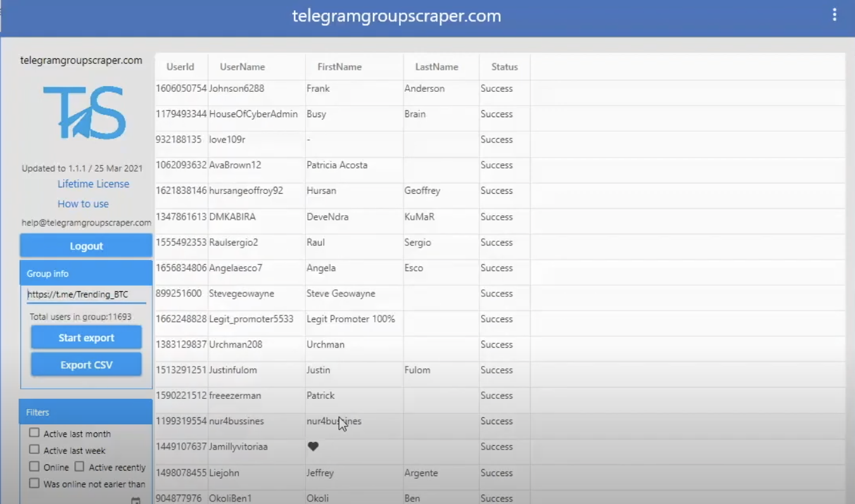Click first name Patricia Acosta
The width and height of the screenshot is (855, 504).
(337, 165)
